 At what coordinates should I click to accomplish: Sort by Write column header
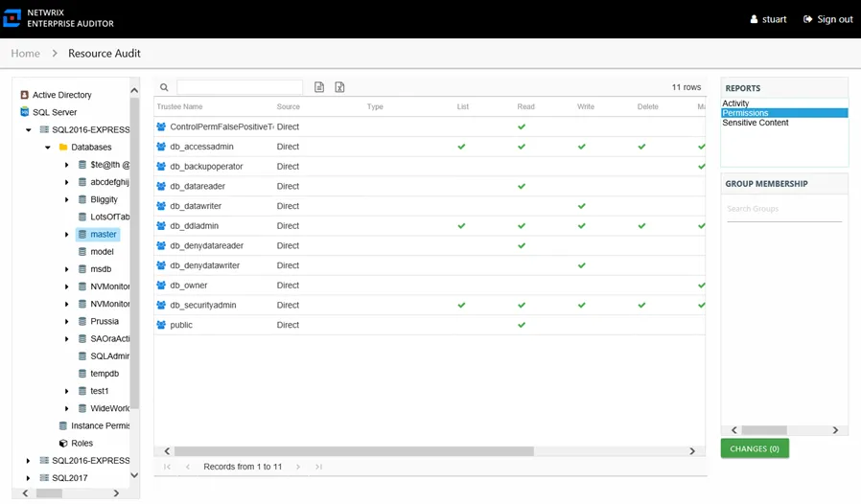[x=586, y=106]
